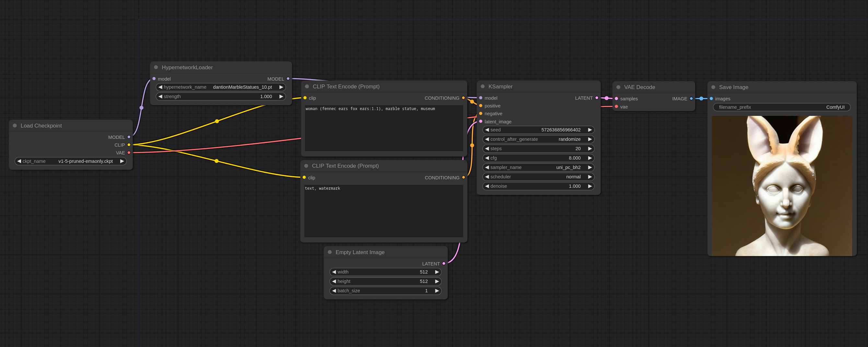
Task: Click the LATENT output port on Empty Latent Image
Action: (x=444, y=263)
